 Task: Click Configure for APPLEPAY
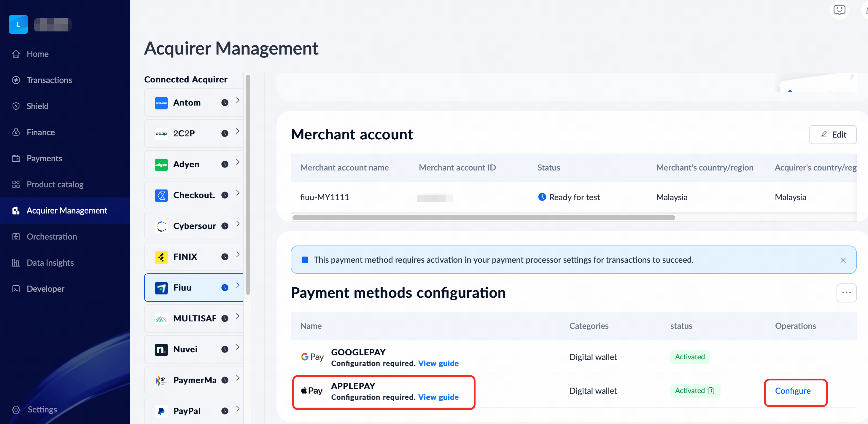[x=793, y=391]
